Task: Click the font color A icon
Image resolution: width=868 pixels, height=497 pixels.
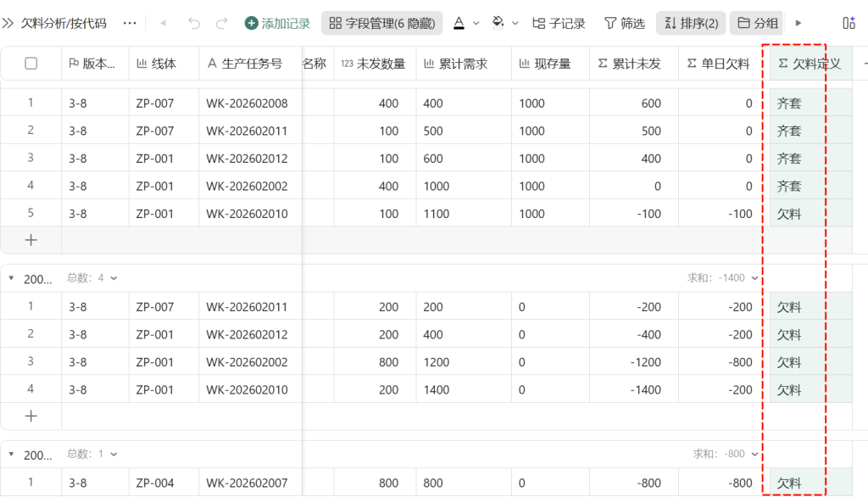Action: (x=459, y=23)
